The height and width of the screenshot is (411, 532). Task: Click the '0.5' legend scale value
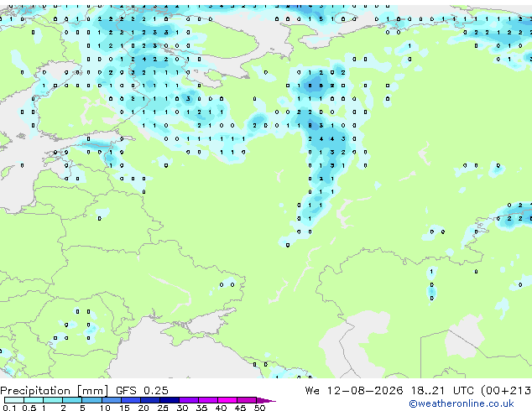pyautogui.click(x=29, y=408)
